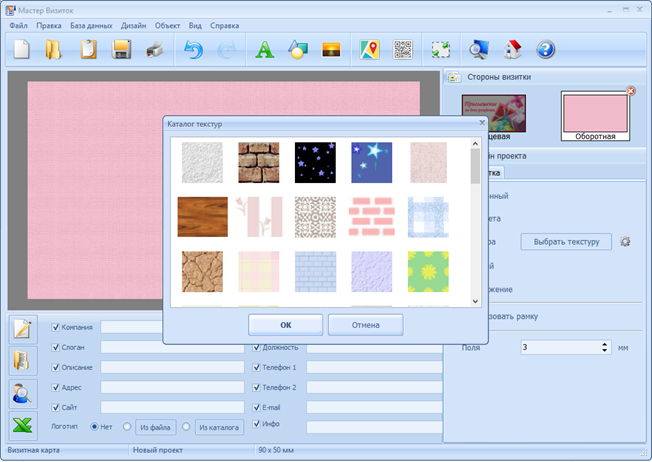
Task: Click the texture catalog scrollbar down arrow
Action: (475, 301)
